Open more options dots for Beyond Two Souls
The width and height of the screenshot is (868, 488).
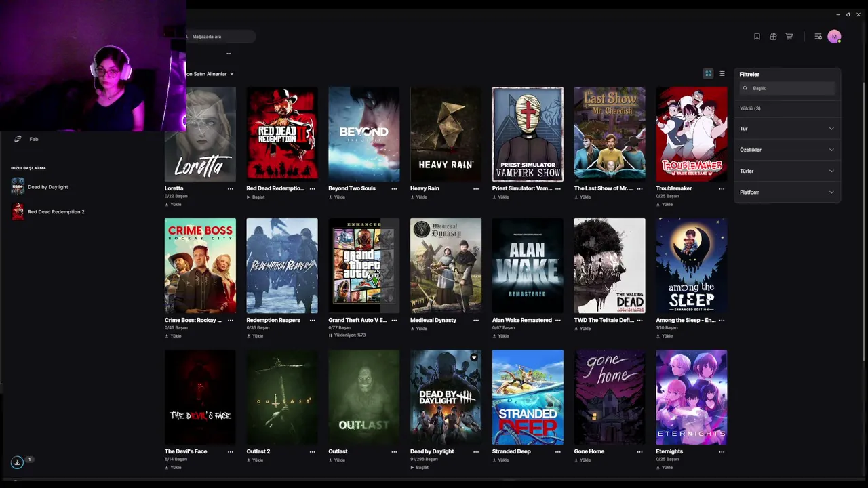tap(394, 188)
